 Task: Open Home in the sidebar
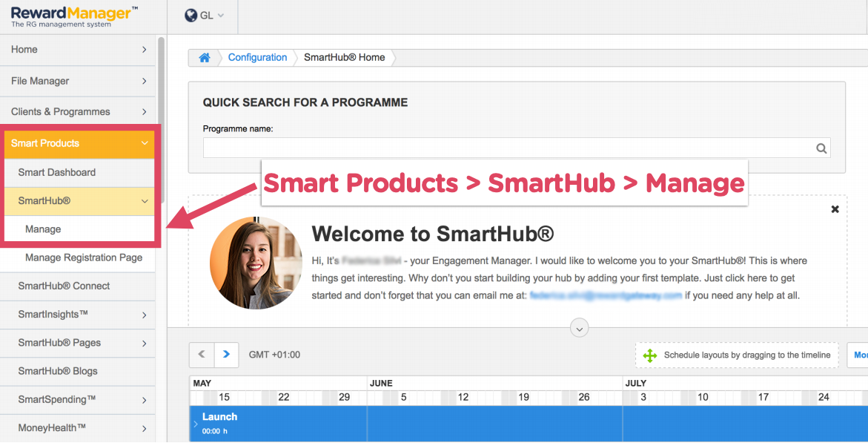point(78,49)
